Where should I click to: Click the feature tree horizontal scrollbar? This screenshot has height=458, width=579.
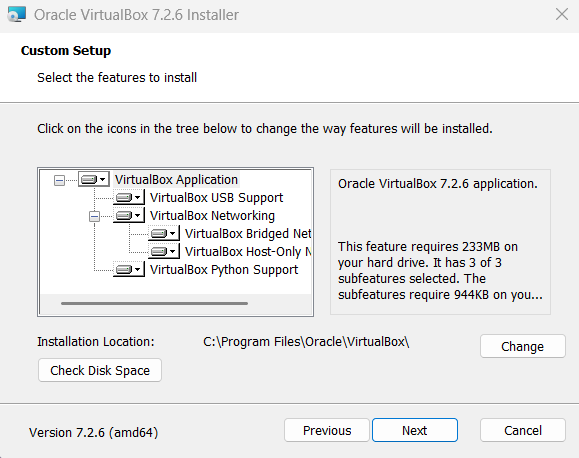tap(154, 304)
